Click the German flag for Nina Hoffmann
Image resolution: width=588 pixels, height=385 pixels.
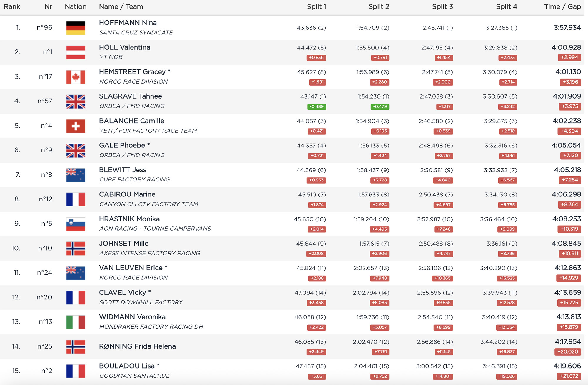coord(76,28)
